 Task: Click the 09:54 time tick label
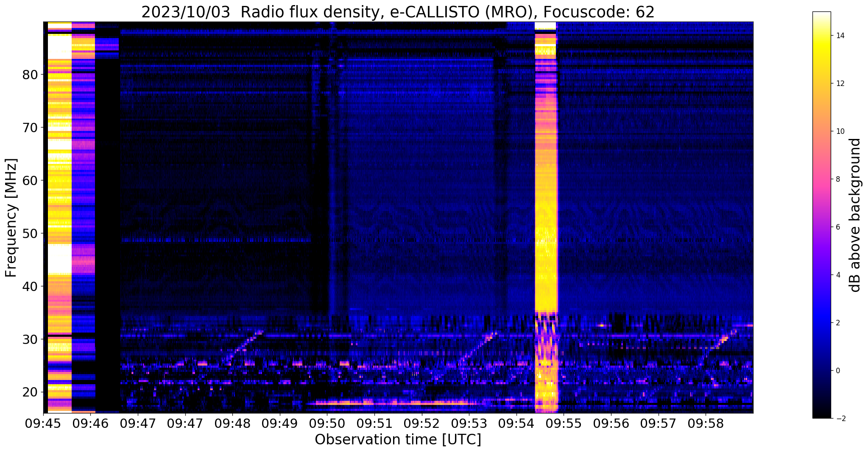516,424
